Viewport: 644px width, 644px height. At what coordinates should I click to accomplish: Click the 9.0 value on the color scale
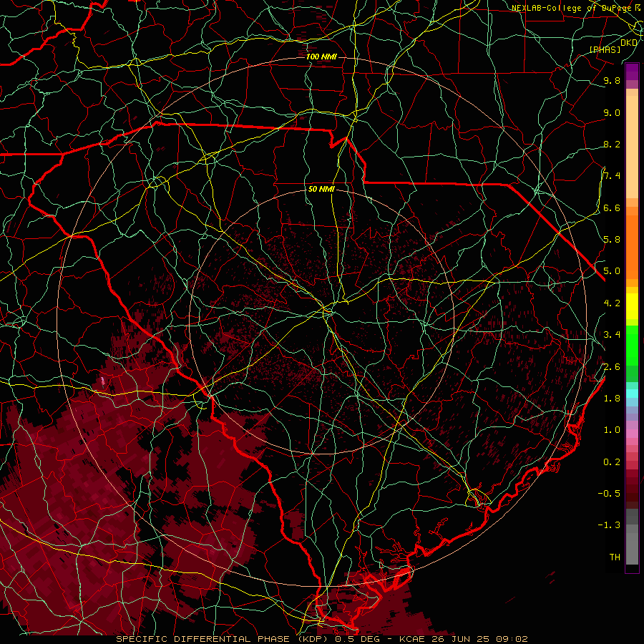[612, 112]
